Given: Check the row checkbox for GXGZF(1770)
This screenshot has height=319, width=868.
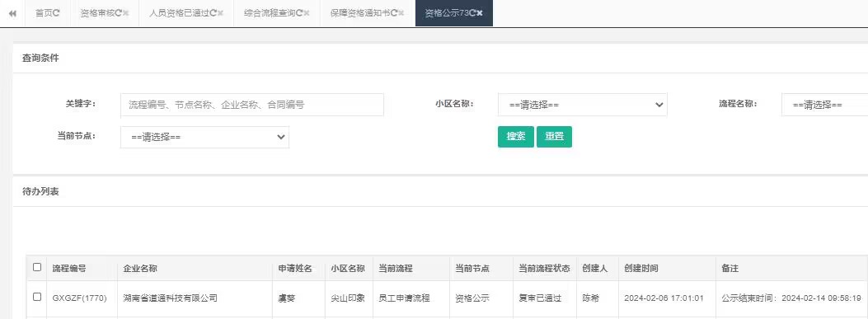Looking at the screenshot, I should 37,297.
